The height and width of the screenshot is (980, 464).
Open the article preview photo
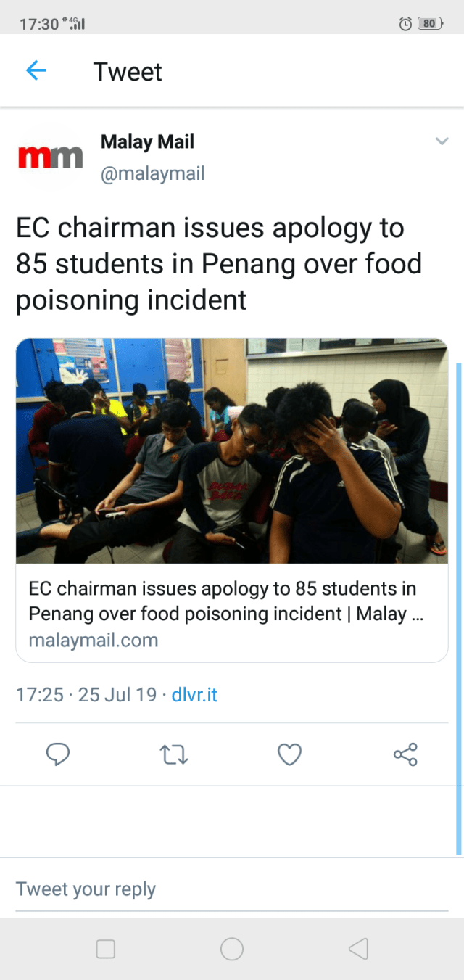(x=232, y=451)
